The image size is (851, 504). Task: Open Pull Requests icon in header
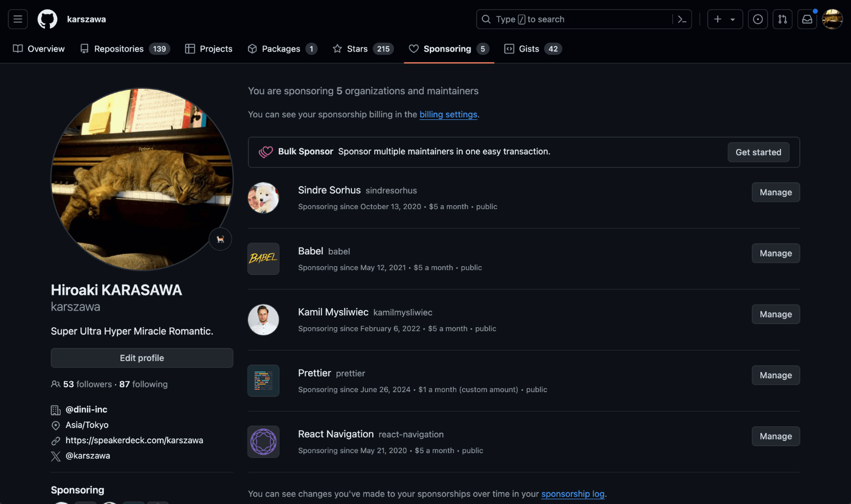pos(782,19)
